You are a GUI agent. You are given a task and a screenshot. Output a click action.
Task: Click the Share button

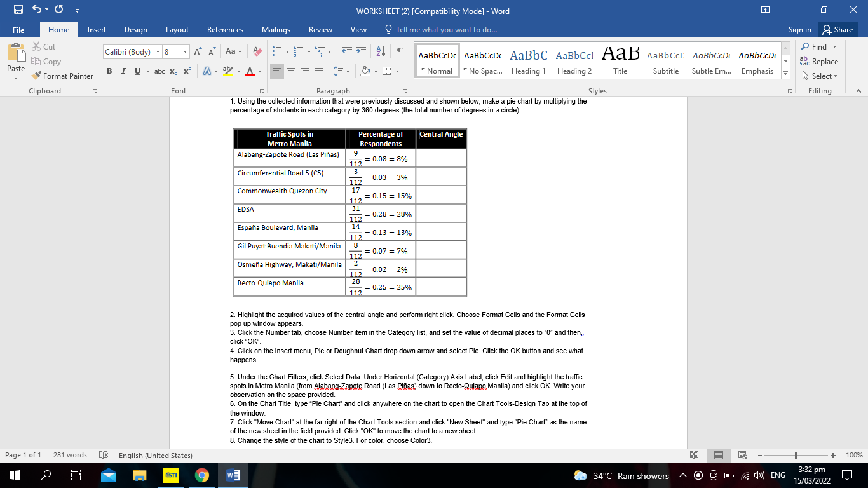(837, 29)
